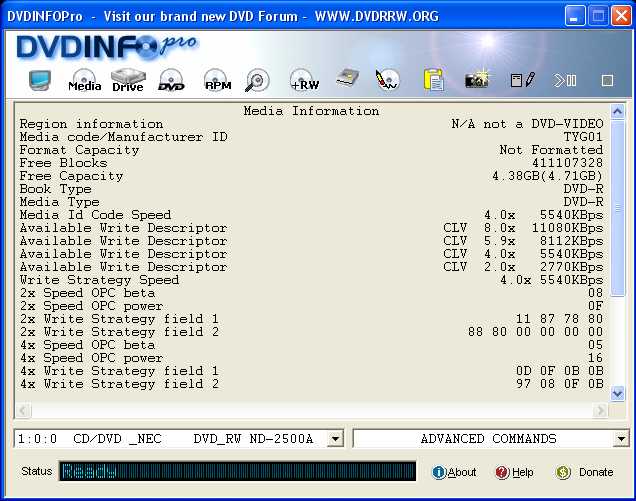Image resolution: width=636 pixels, height=501 pixels.
Task: Click the '2x Speed OPC power' row label
Action: point(91,306)
